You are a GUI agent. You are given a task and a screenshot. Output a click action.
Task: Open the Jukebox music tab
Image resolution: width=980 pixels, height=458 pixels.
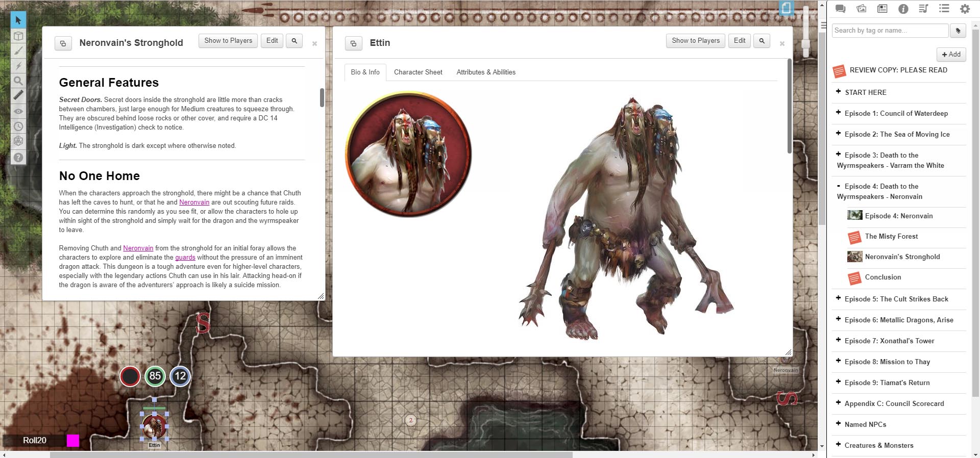923,9
